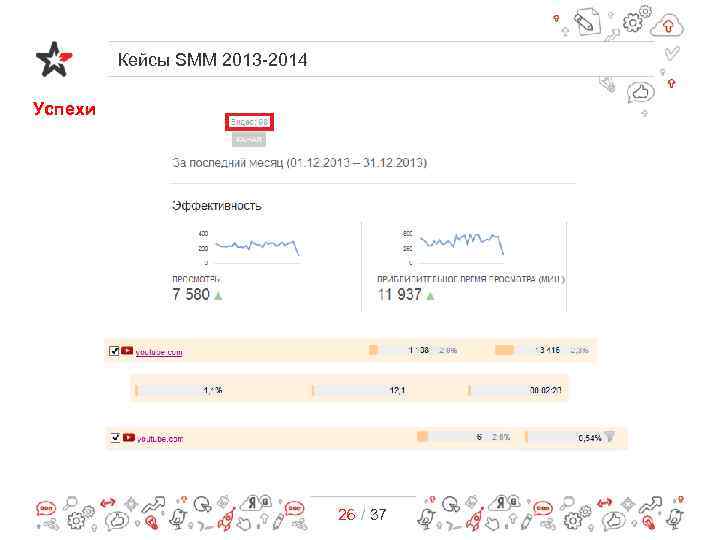Select the "За последний месяц" date range text
The width and height of the screenshot is (720, 540).
coord(299,163)
